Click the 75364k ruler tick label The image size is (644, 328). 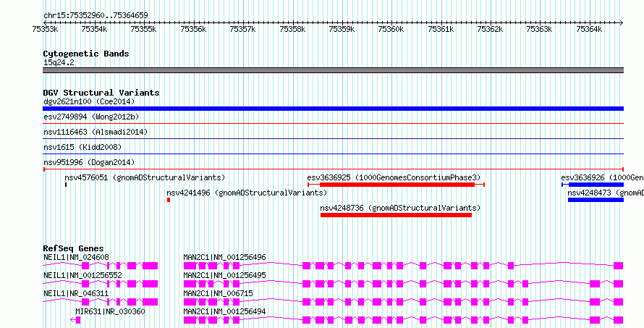point(589,29)
